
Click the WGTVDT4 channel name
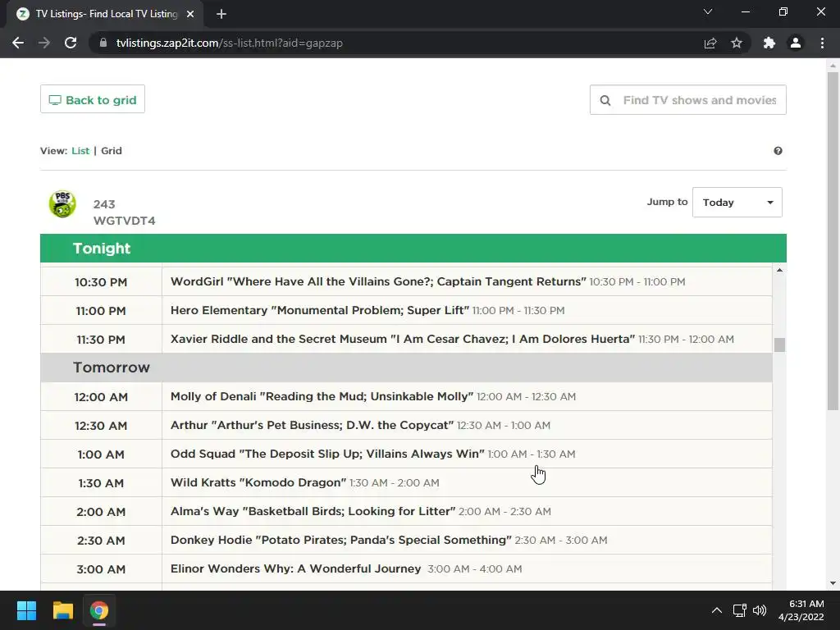(125, 221)
